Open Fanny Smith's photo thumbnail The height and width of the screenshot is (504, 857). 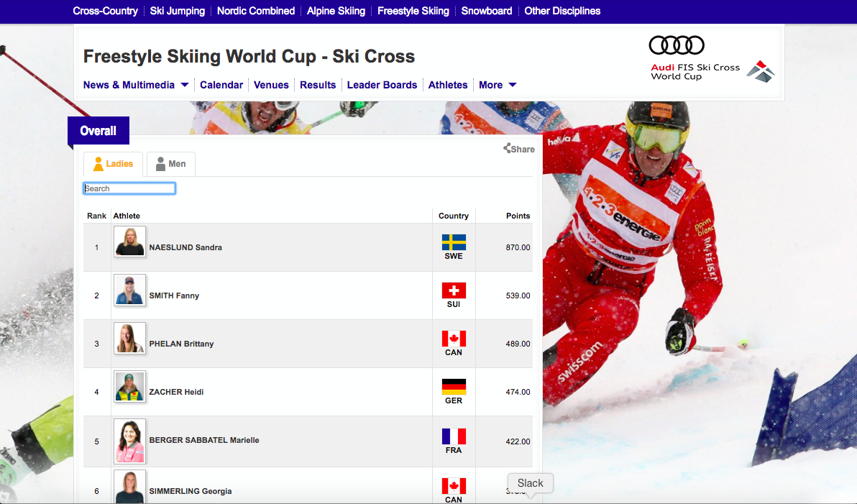point(129,290)
